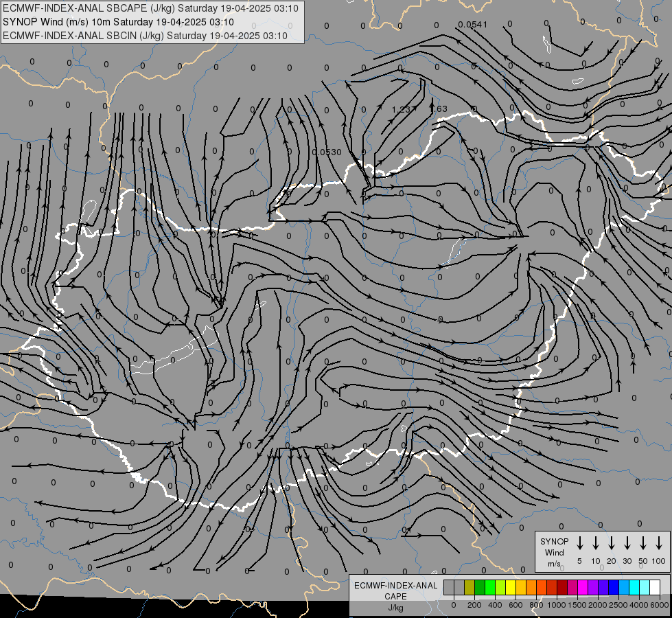Click the wind arrow above the 20 label

tap(612, 543)
